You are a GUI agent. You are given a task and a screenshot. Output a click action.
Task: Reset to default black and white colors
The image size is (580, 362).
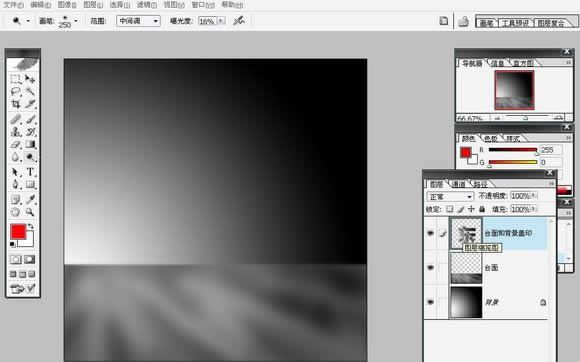click(12, 244)
